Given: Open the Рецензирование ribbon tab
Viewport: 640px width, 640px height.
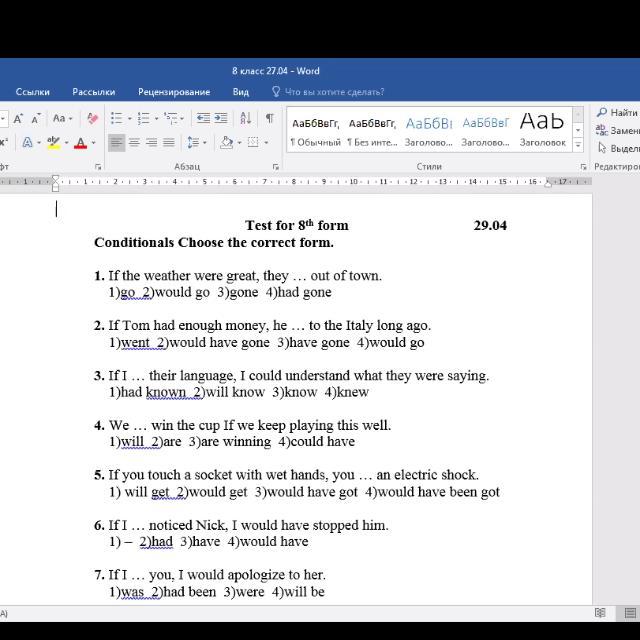Looking at the screenshot, I should (174, 92).
